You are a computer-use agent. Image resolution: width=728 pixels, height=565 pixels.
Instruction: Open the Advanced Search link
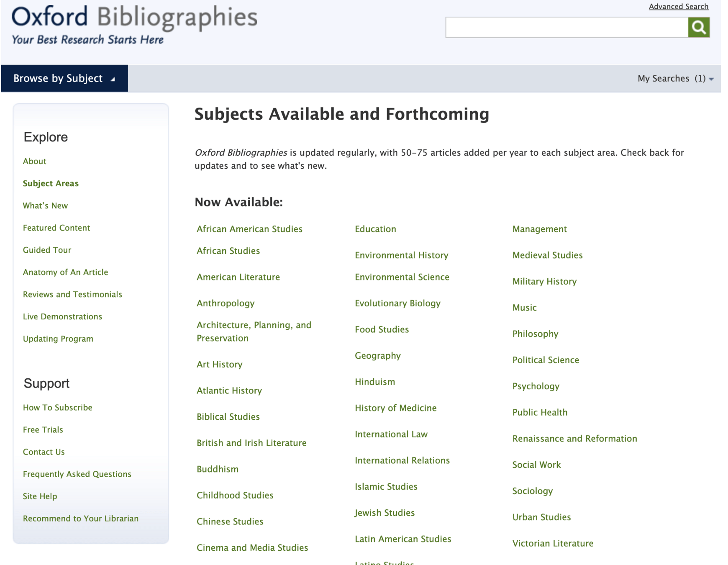pos(678,6)
